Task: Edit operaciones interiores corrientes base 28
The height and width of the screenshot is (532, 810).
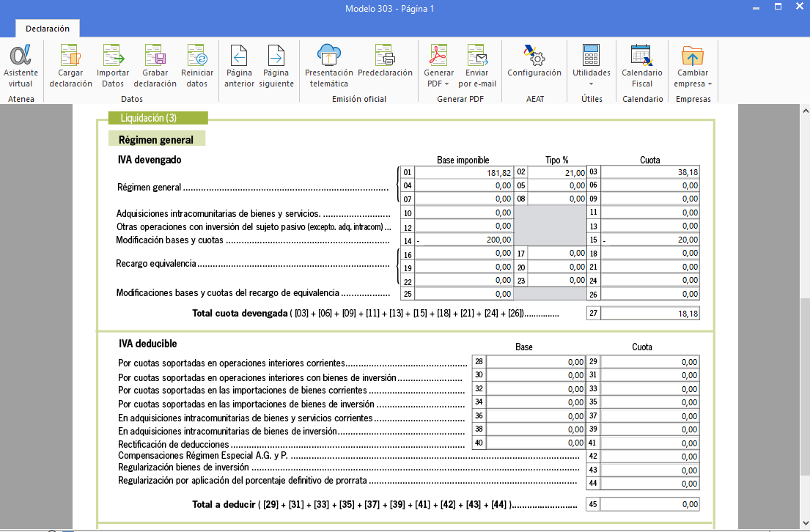Action: coord(536,362)
